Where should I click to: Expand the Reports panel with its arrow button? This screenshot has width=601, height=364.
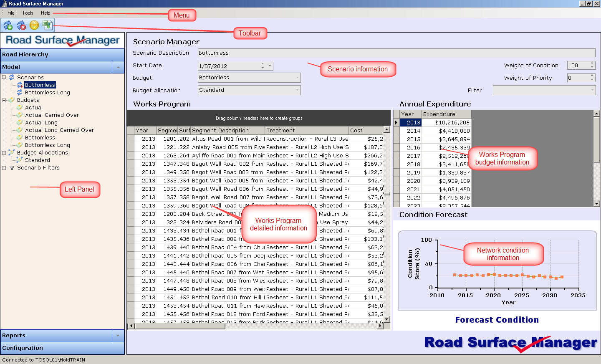tap(118, 336)
